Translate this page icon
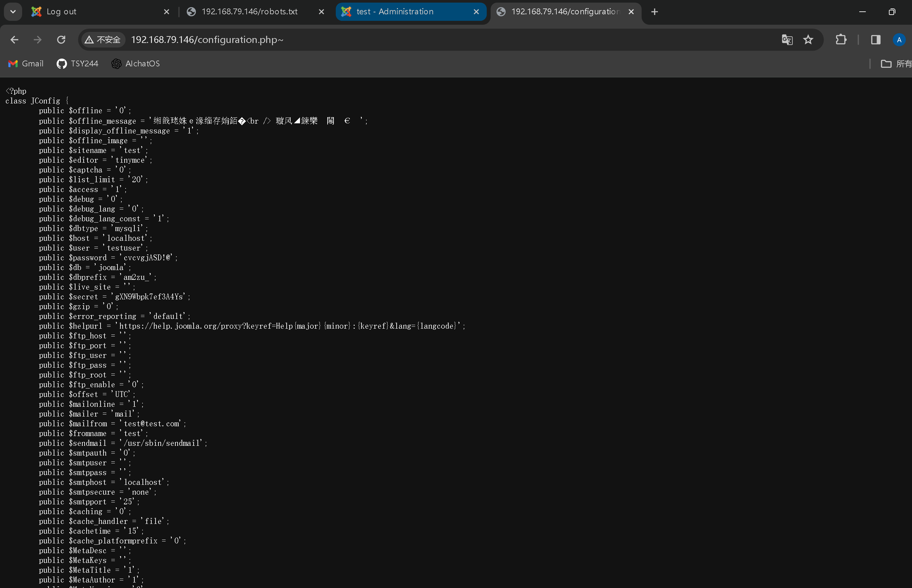 [x=787, y=40]
